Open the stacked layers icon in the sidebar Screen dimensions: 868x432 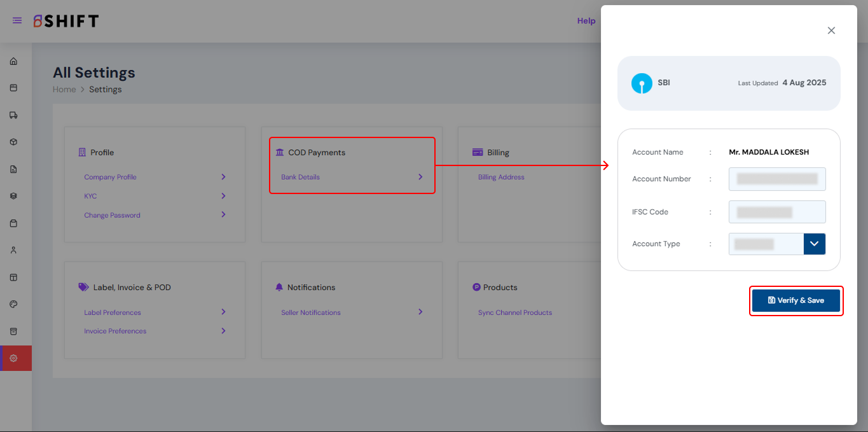point(13,196)
